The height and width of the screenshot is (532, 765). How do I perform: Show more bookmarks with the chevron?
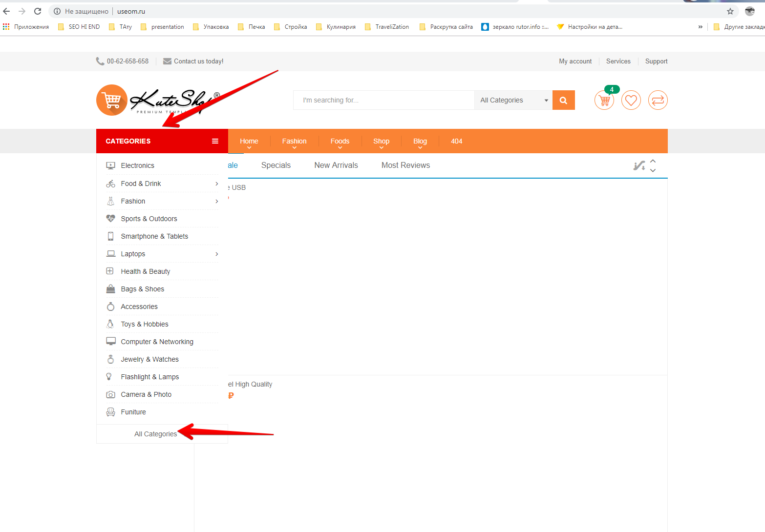coord(701,27)
